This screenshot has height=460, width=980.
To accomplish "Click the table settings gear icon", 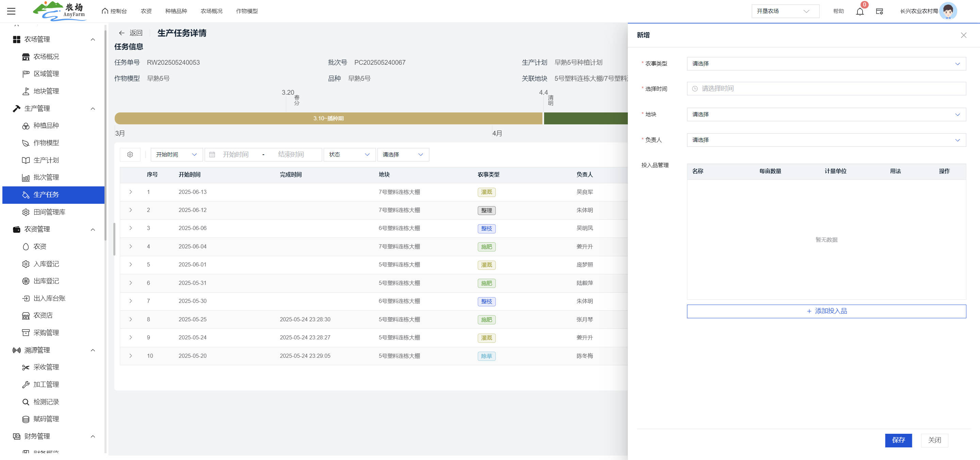I will (130, 155).
